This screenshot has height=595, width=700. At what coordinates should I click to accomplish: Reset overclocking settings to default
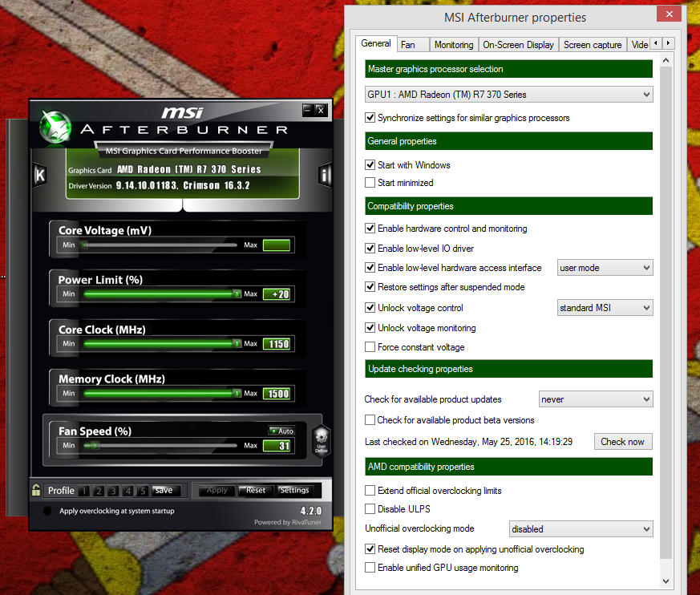coord(256,491)
